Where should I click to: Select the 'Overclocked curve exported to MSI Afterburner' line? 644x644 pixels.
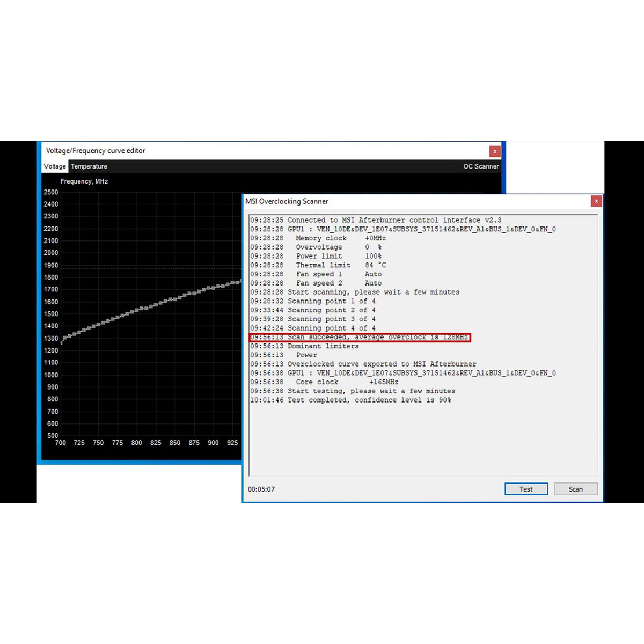(363, 364)
